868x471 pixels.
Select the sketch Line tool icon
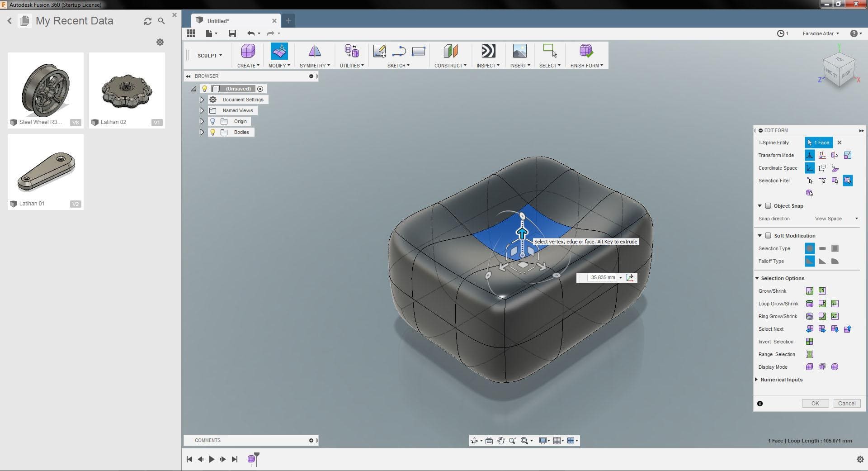[399, 52]
